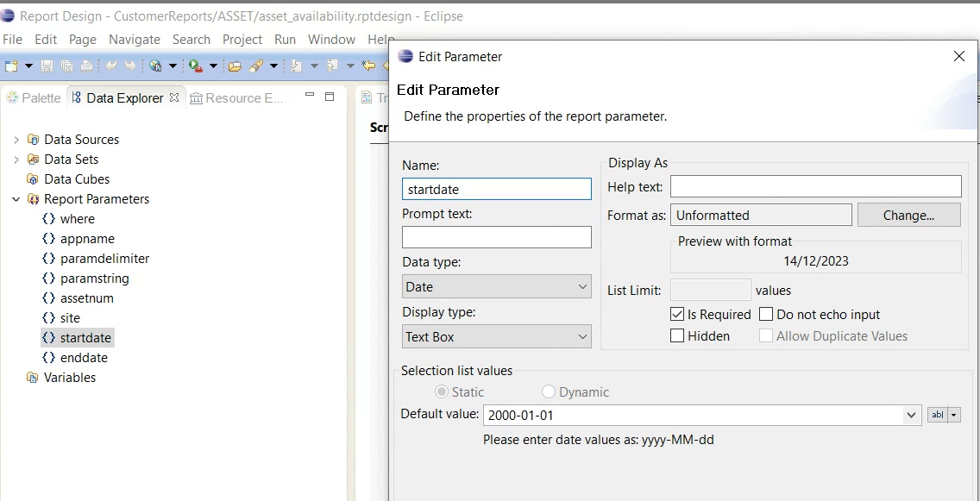Uncheck the Is Required checkbox
Image resolution: width=980 pixels, height=501 pixels.
point(678,315)
